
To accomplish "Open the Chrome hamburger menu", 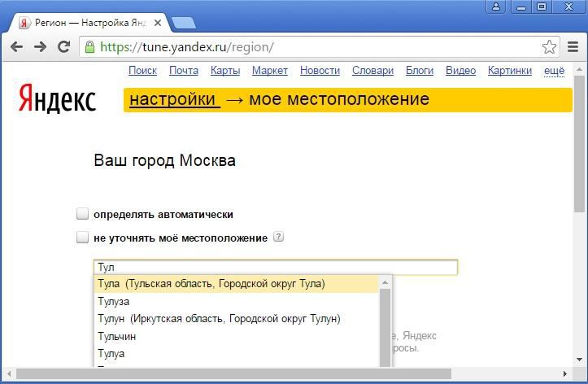I will [x=573, y=47].
